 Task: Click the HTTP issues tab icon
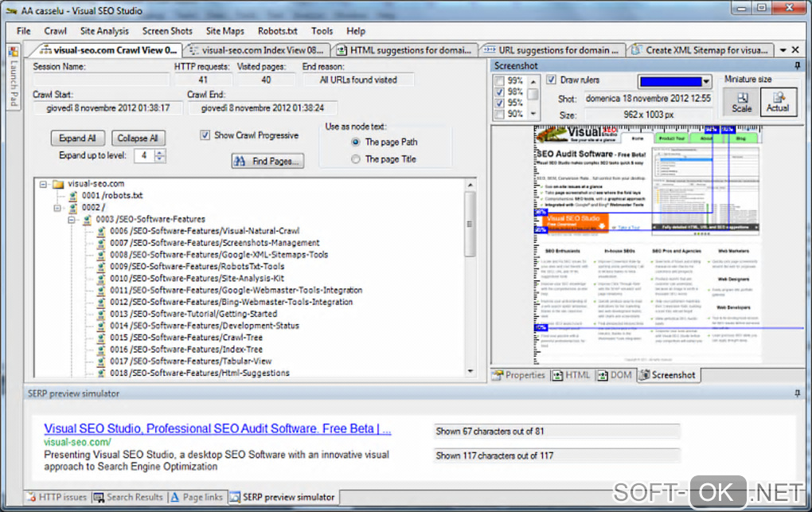tap(32, 497)
